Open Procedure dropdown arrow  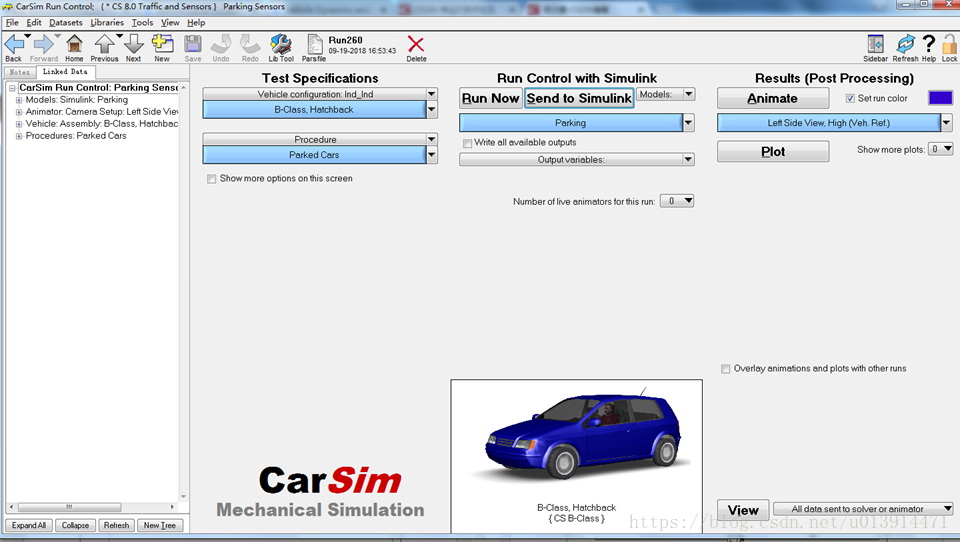(x=432, y=139)
